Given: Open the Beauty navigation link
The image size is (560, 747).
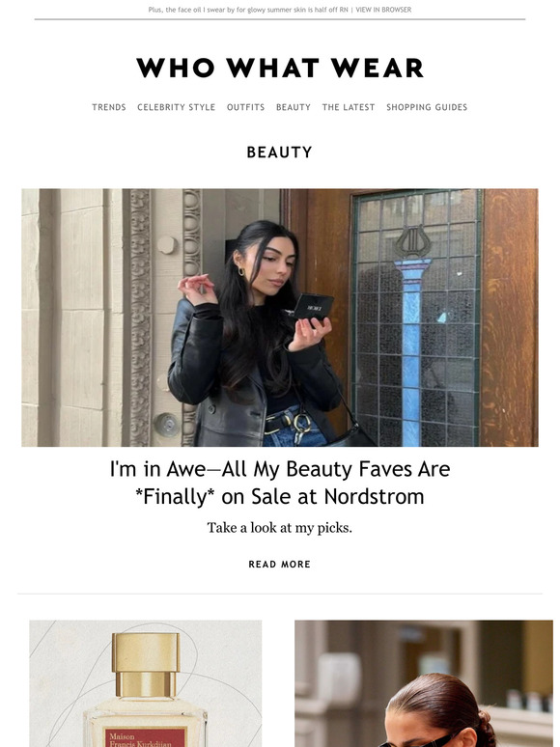Looking at the screenshot, I should point(294,107).
